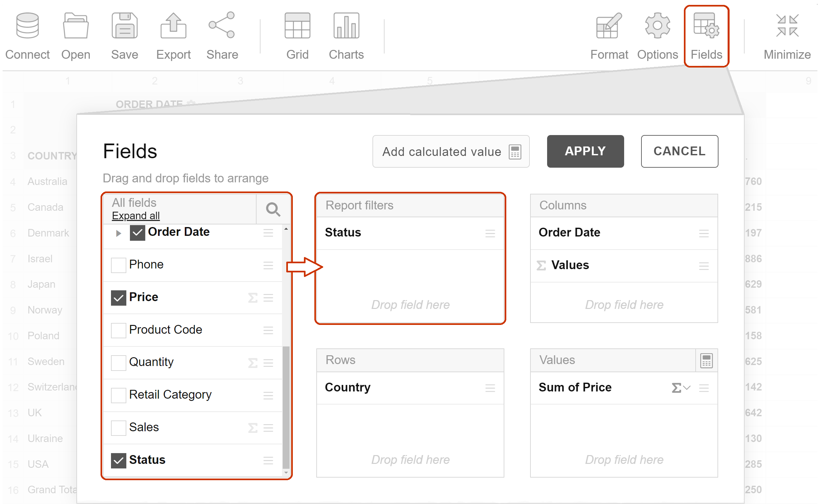Click calculator icon in Values header
This screenshot has height=504, width=820.
coord(706,361)
